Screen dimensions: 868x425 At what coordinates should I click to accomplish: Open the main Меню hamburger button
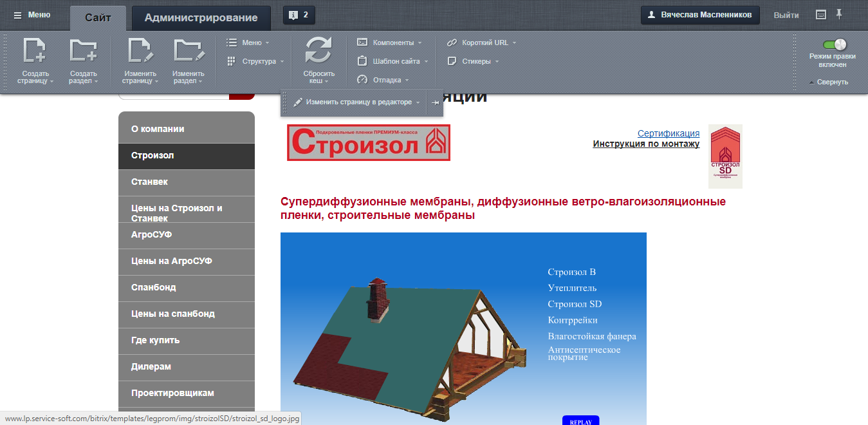pos(32,15)
